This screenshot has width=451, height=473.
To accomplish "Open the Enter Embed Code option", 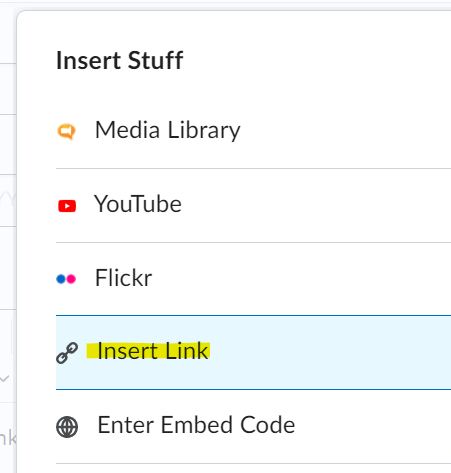I will click(253, 426).
